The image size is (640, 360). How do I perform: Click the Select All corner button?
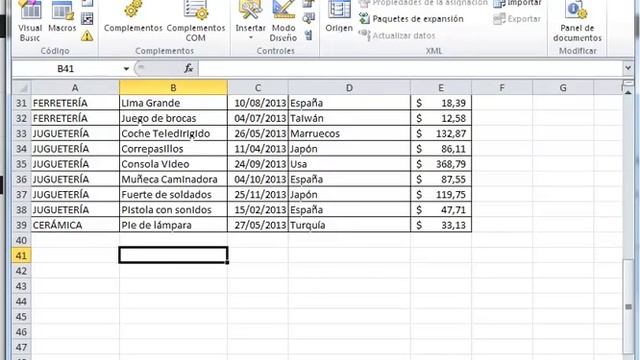pyautogui.click(x=21, y=88)
